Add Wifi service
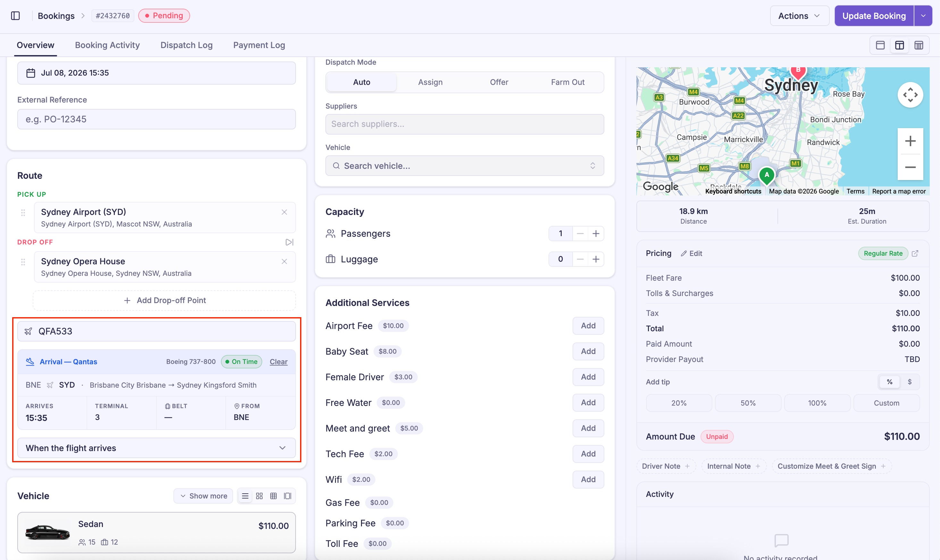The width and height of the screenshot is (940, 560). [588, 480]
